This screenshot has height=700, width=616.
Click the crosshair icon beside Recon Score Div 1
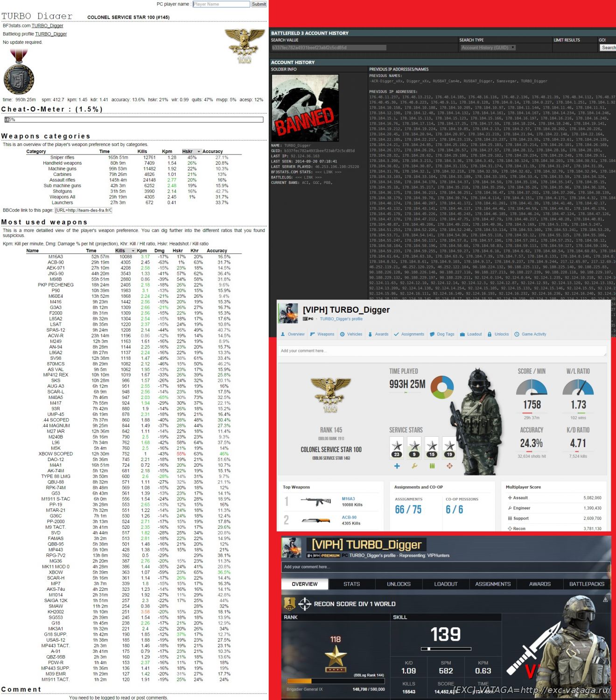click(x=305, y=604)
